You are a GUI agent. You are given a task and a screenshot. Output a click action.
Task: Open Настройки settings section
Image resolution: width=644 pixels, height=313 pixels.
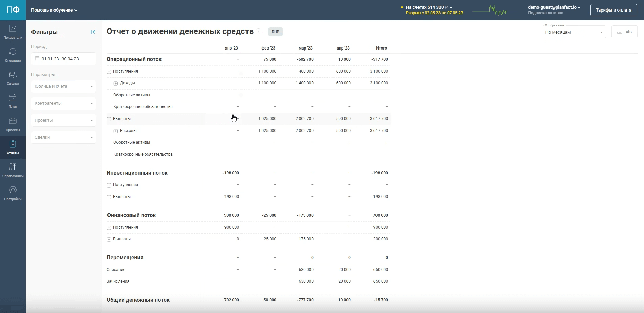13,193
